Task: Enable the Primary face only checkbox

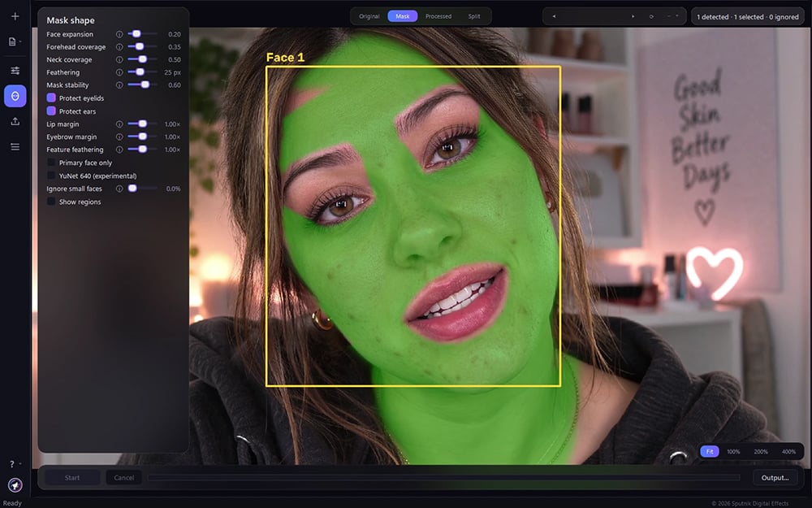Action: tap(51, 163)
